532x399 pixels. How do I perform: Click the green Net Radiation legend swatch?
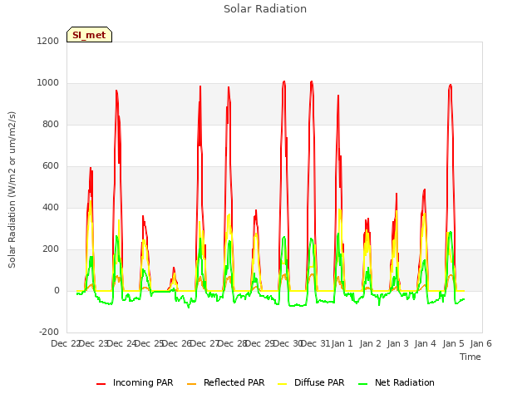(363, 384)
